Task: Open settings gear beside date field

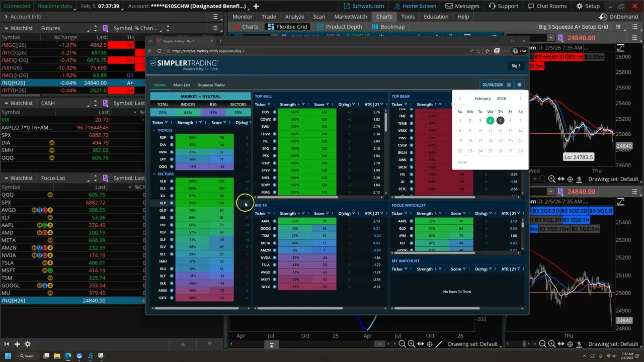Action: 519,85
